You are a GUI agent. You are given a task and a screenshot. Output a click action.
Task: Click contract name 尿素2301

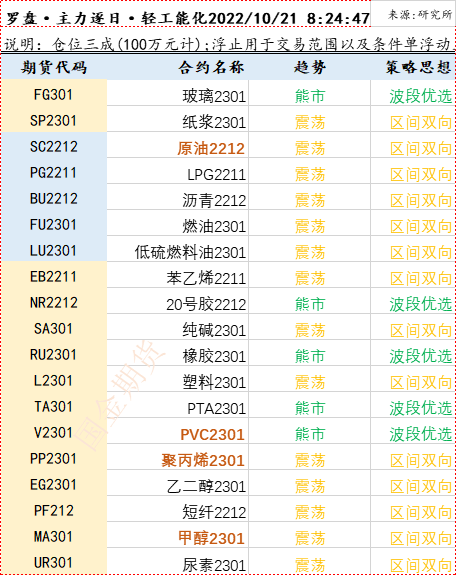pos(214,566)
